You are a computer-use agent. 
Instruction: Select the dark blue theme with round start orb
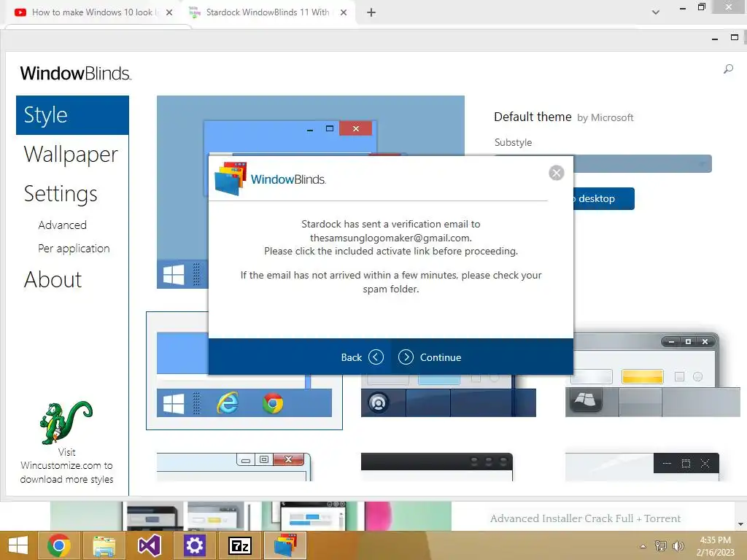(449, 395)
